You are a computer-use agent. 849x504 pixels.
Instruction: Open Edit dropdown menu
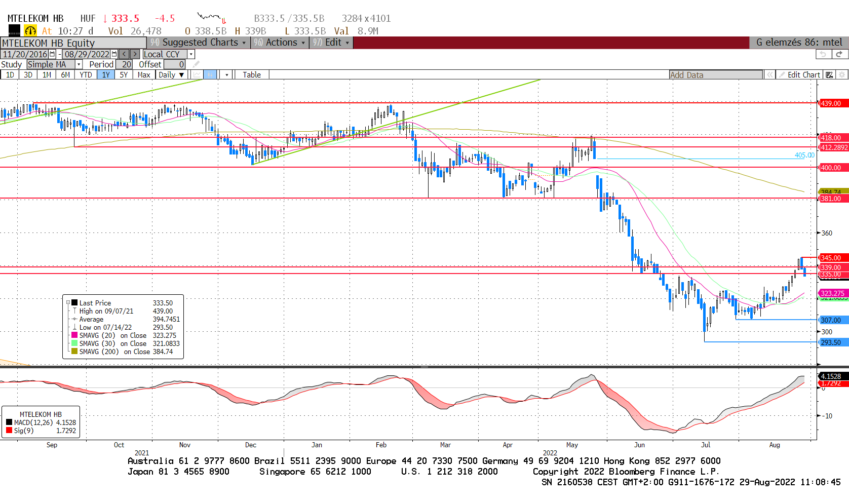[331, 43]
